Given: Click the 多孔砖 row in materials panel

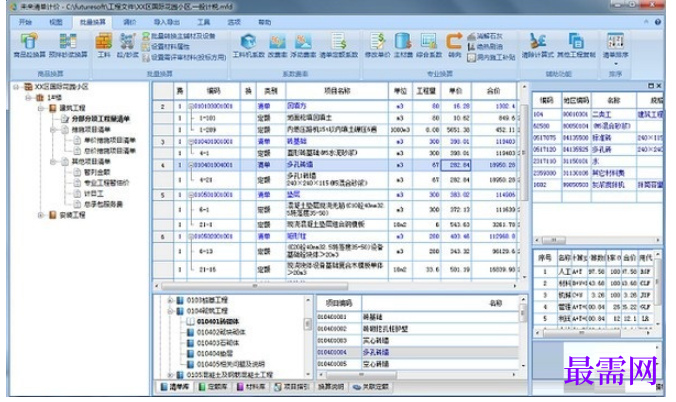Looking at the screenshot, I should 598,149.
